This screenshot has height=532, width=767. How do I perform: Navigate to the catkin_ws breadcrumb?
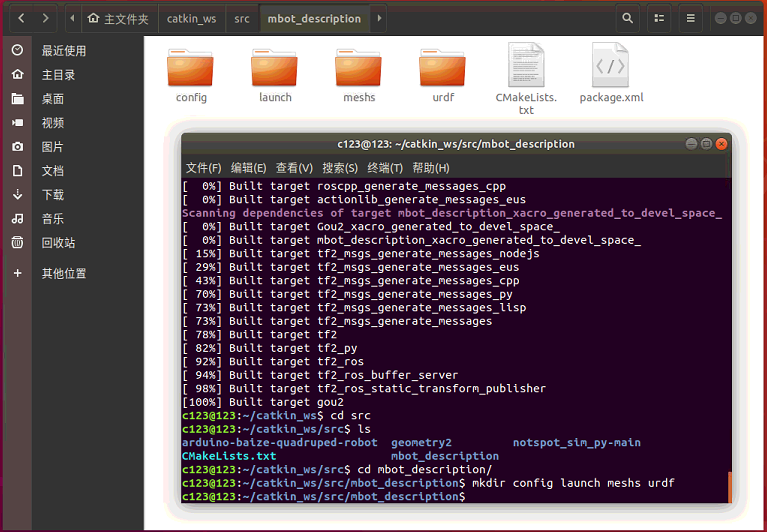191,19
